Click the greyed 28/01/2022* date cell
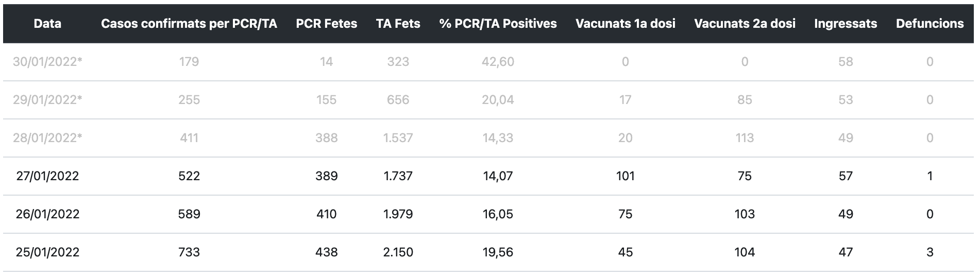 click(47, 138)
